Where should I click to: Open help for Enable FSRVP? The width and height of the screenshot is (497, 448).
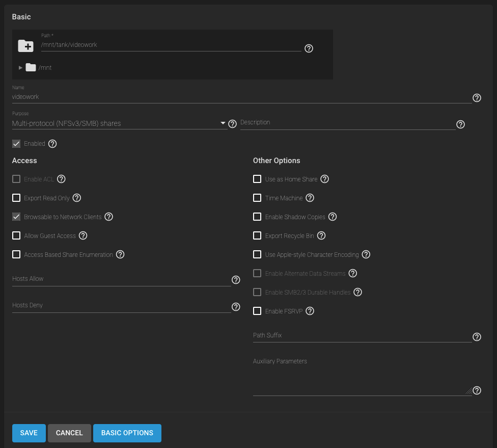coord(310,311)
